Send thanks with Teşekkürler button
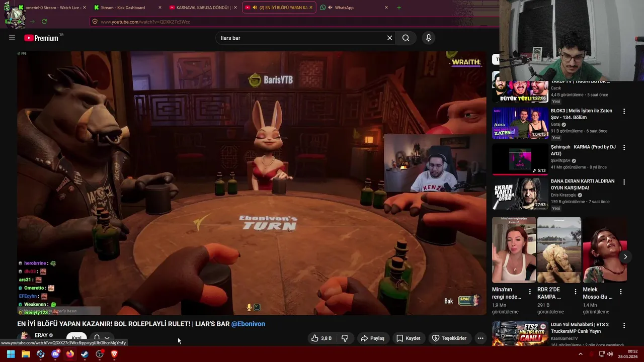Viewport: 644px width, 362px height. click(x=449, y=338)
